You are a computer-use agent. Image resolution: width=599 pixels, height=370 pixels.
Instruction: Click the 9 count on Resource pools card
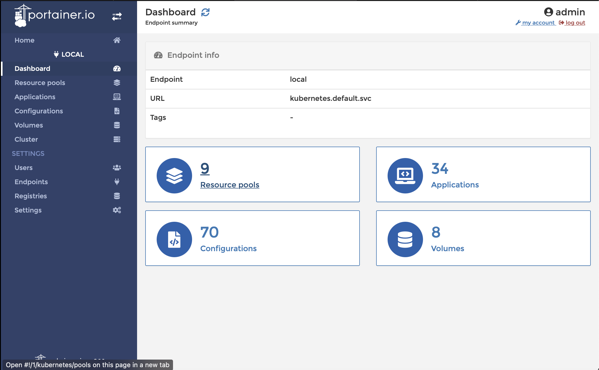[205, 168]
